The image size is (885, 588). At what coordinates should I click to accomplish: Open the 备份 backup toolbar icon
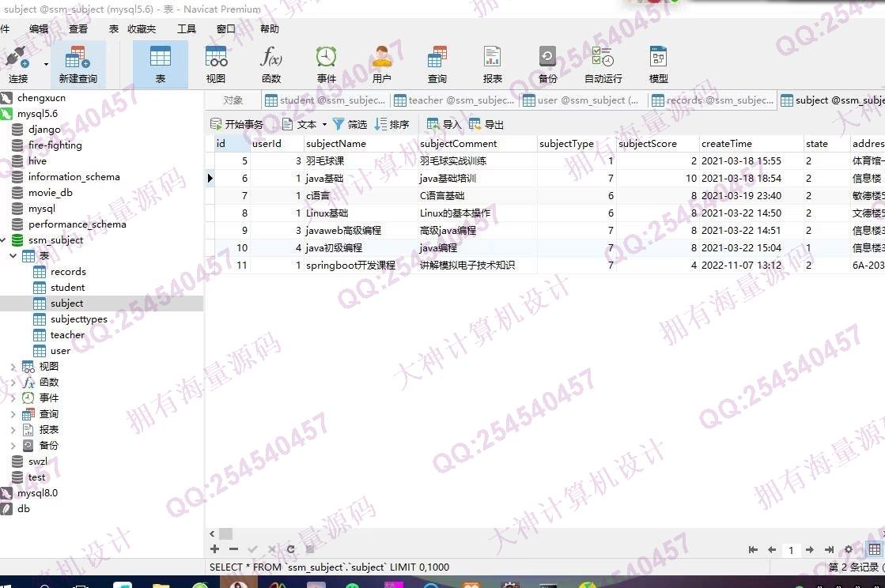point(547,64)
